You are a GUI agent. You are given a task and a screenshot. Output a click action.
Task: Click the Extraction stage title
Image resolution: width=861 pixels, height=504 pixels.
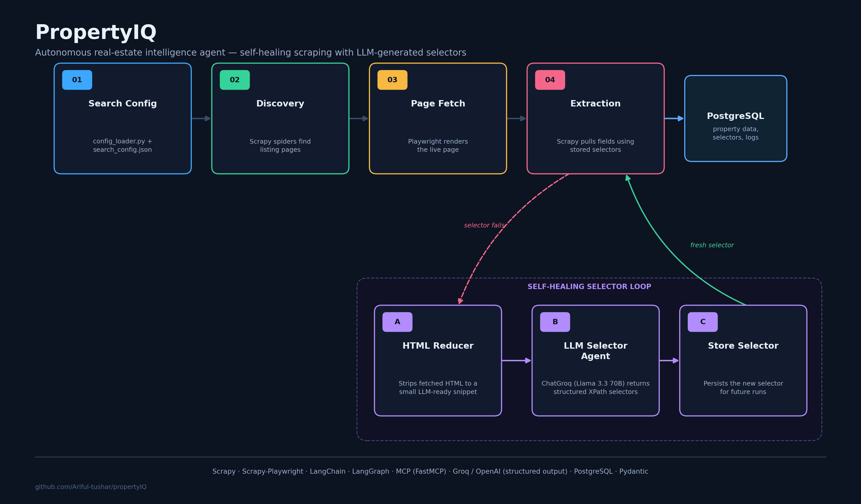click(596, 104)
